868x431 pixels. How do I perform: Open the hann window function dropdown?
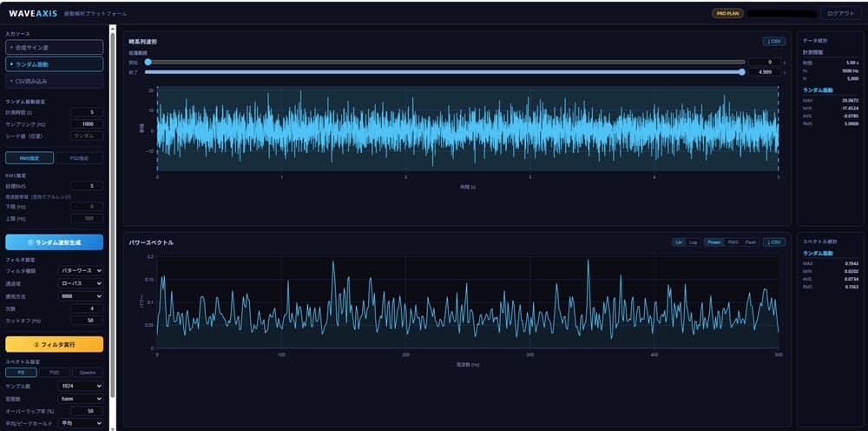pyautogui.click(x=80, y=398)
